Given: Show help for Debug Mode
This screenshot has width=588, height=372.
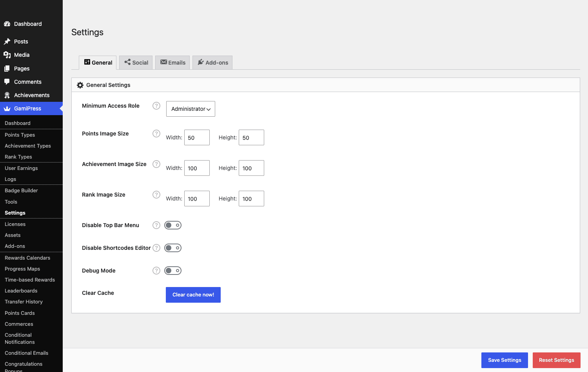Looking at the screenshot, I should (x=156, y=271).
